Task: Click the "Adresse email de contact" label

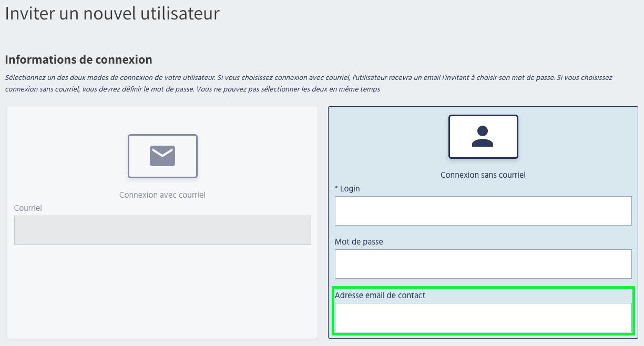Action: coord(380,296)
